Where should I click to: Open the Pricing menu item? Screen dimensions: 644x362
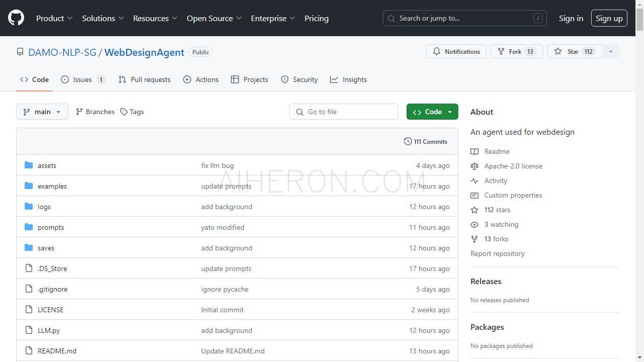click(316, 18)
